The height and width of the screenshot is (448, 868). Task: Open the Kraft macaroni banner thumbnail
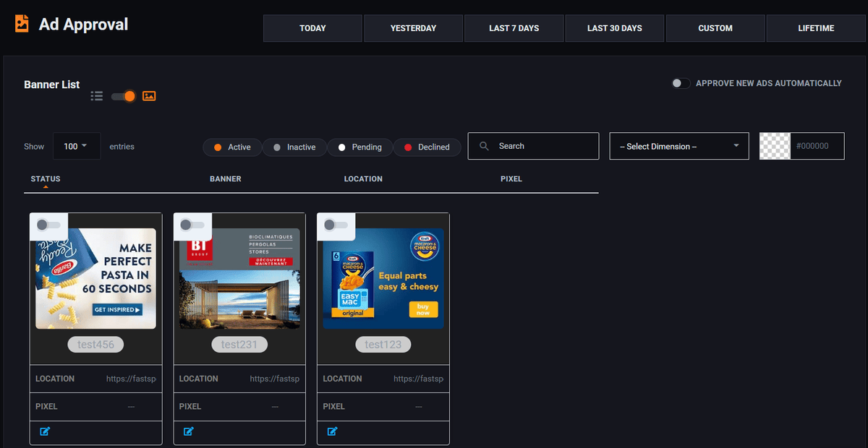[383, 278]
